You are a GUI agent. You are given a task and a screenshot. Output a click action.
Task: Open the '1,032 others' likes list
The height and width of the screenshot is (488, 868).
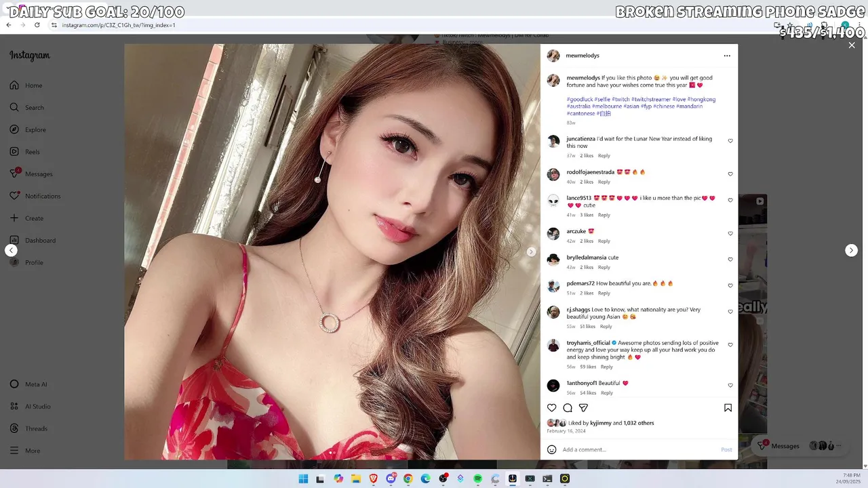[x=639, y=423]
